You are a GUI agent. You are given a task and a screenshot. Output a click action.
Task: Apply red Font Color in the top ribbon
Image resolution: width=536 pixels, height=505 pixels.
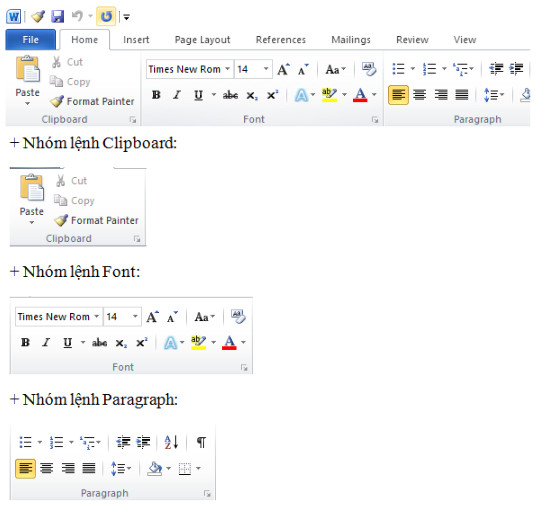point(360,95)
